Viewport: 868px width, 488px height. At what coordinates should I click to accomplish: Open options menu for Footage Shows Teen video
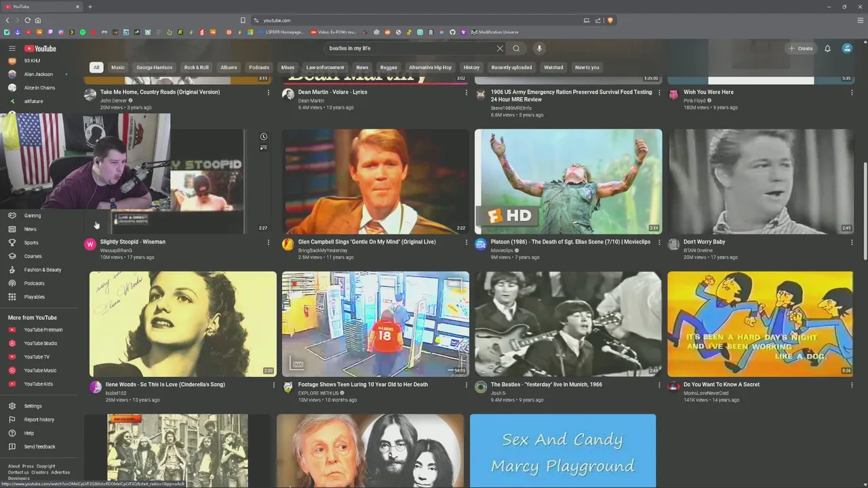pos(467,385)
